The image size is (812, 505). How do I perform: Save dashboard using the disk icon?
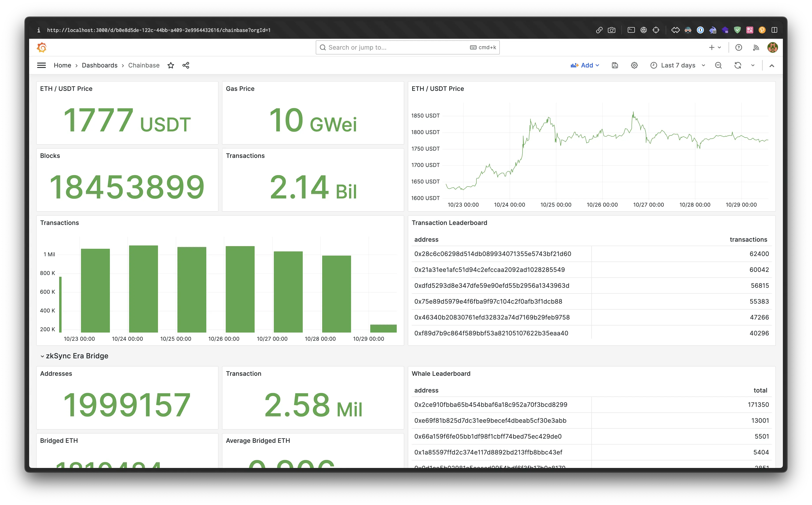click(615, 65)
